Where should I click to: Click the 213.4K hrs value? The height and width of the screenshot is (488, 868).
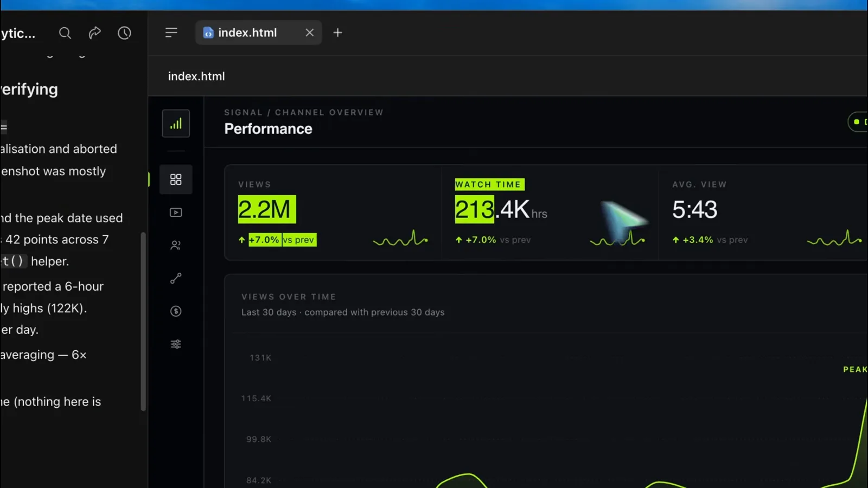tap(501, 209)
